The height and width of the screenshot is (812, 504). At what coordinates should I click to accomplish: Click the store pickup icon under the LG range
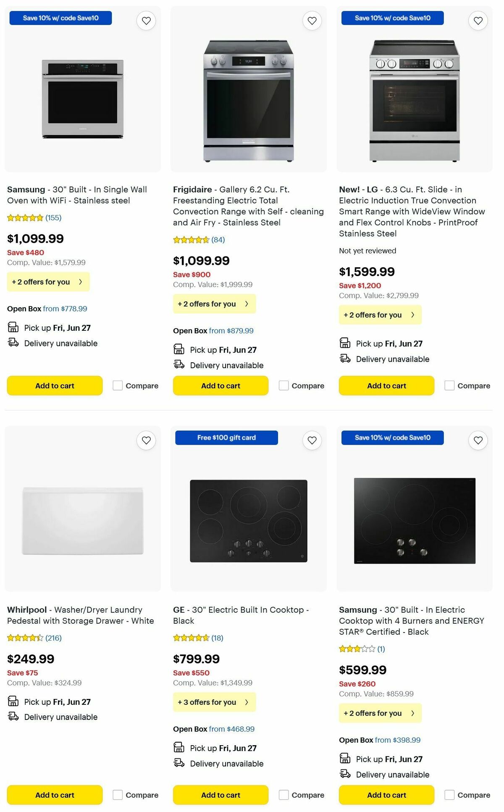pos(345,343)
